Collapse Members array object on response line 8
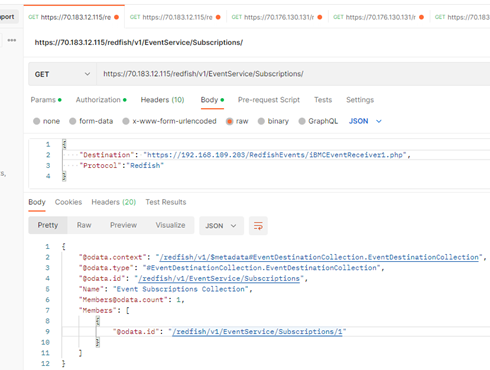Image resolution: width=490 pixels, height=370 pixels. 98,321
